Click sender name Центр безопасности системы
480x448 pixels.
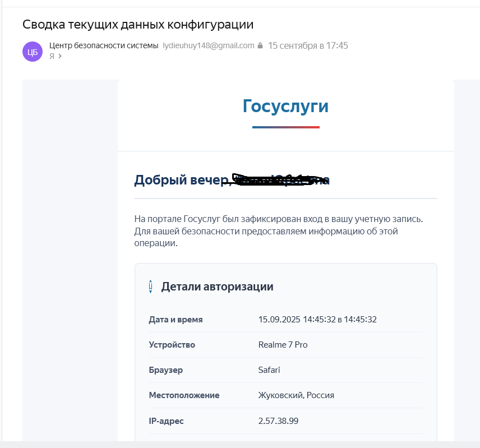(104, 46)
